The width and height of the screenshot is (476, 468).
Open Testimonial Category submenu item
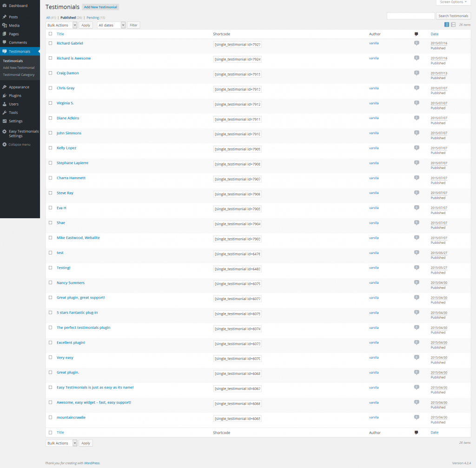pos(19,74)
